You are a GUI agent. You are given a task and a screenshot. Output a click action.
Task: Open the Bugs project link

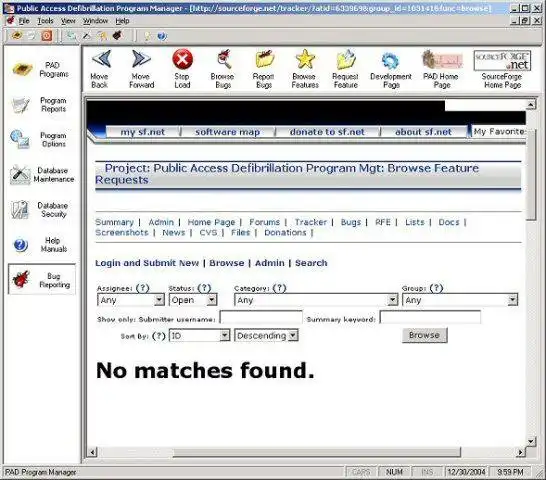[x=351, y=222]
